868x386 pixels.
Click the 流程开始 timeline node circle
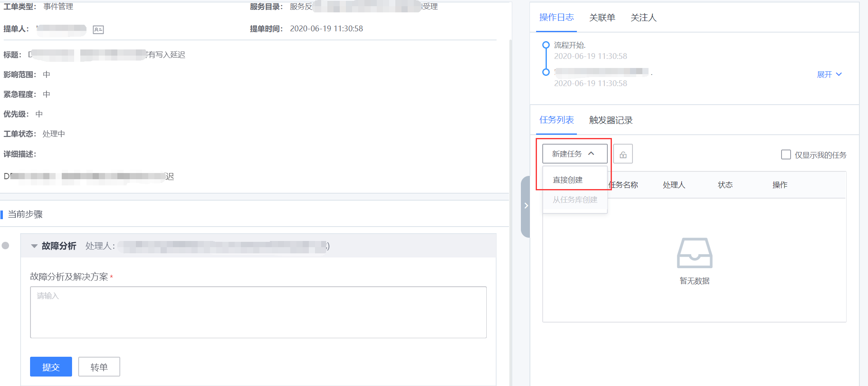pos(546,45)
